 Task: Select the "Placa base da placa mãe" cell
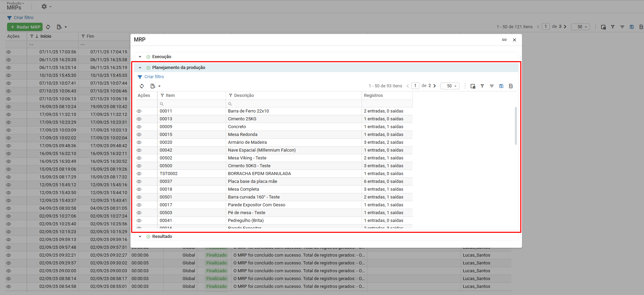coord(294,181)
